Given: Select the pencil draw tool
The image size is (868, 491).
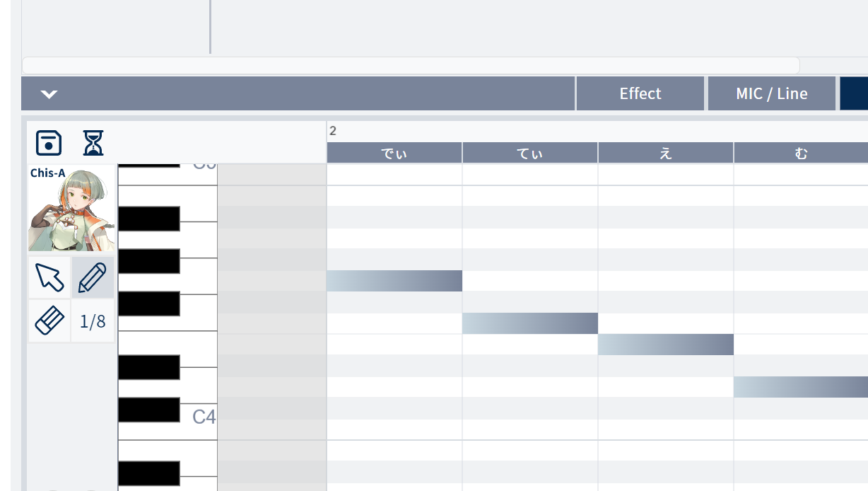Looking at the screenshot, I should click(x=93, y=277).
